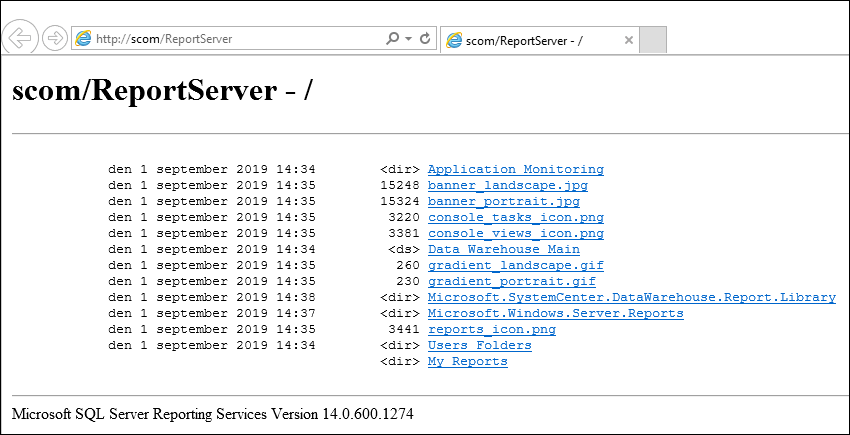Open console_tasks_icon.png link
This screenshot has height=435, width=850.
pyautogui.click(x=516, y=218)
